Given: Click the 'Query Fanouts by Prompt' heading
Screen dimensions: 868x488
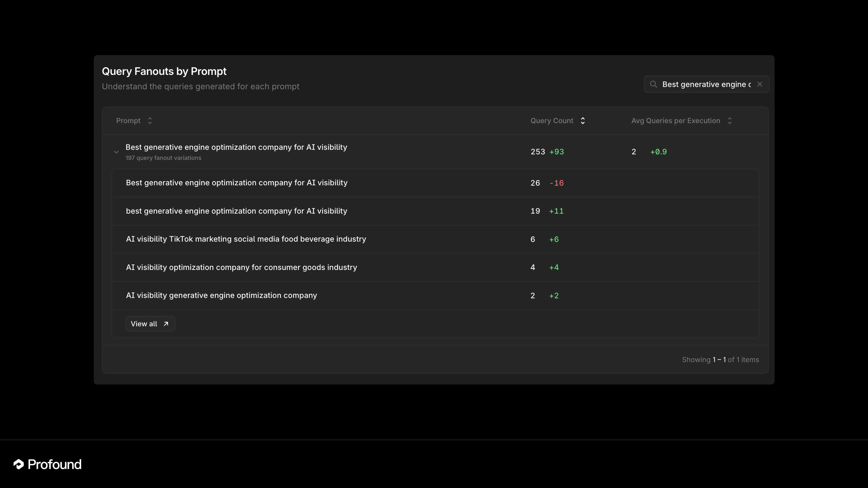Looking at the screenshot, I should click(x=164, y=71).
